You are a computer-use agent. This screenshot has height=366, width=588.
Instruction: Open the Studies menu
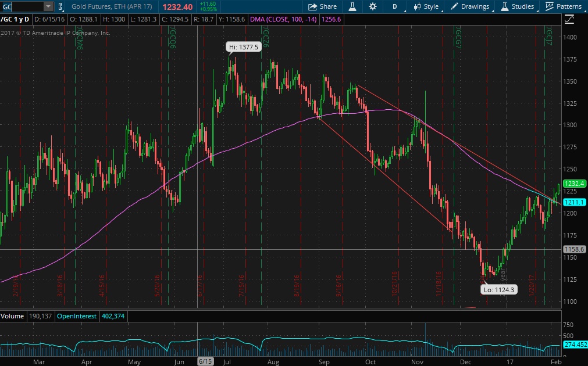[518, 6]
